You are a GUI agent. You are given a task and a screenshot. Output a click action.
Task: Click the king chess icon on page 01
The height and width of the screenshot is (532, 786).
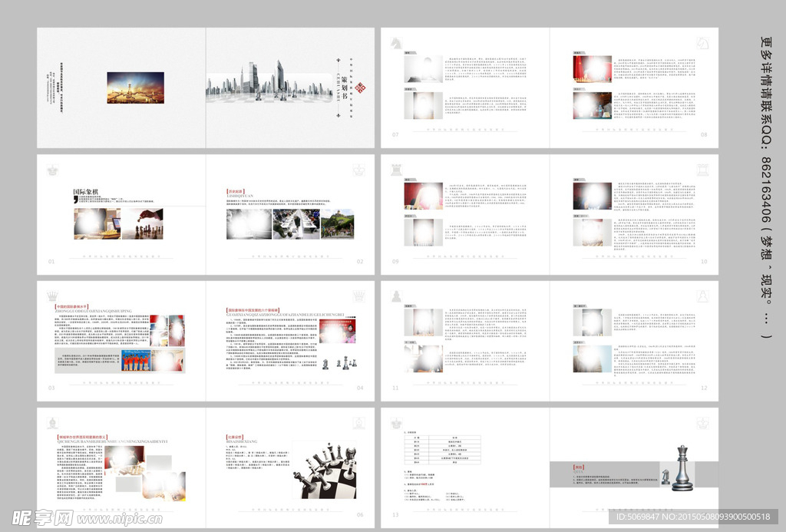pyautogui.click(x=53, y=169)
